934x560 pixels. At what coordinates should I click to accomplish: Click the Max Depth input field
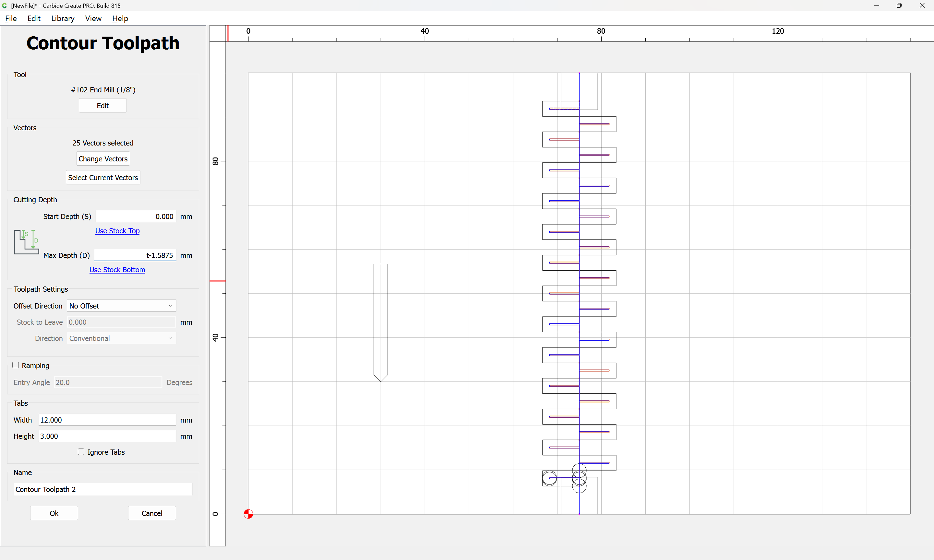click(x=135, y=255)
